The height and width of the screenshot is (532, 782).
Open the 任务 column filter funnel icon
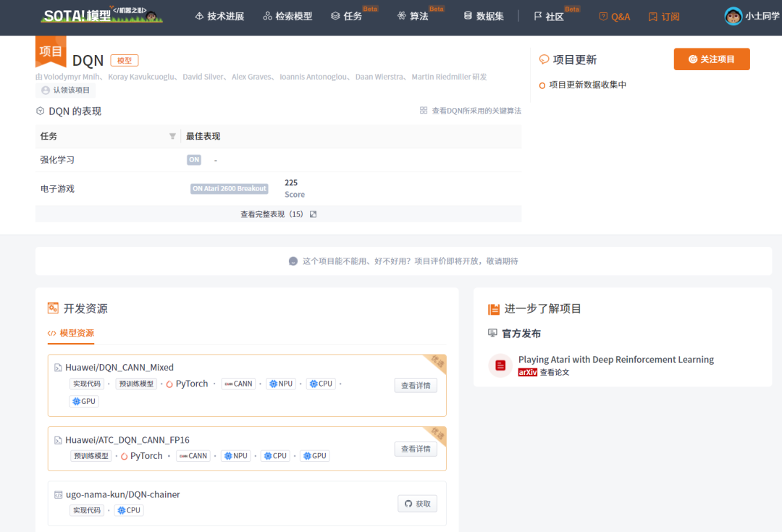172,136
